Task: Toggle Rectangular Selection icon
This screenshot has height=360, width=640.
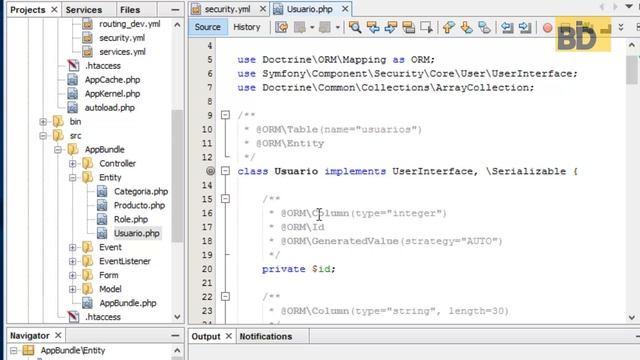Action: (427, 27)
